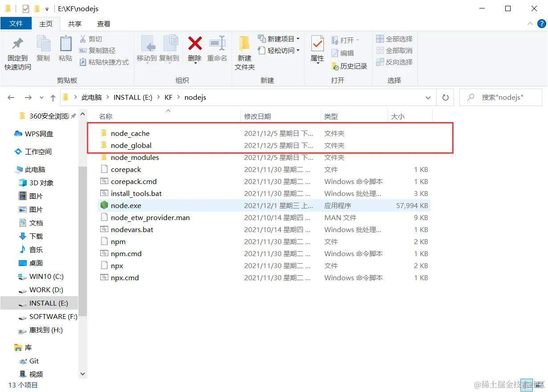Click Edit (编辑) in ribbon
The image size is (548, 392).
point(343,53)
